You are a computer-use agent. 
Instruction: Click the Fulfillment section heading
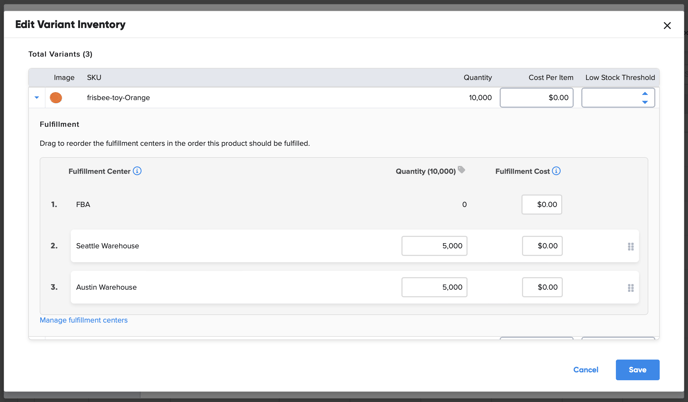point(59,124)
